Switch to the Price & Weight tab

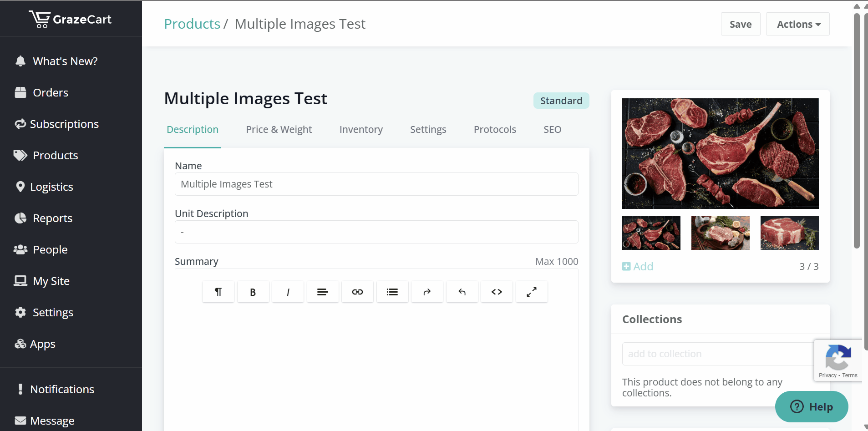(279, 130)
